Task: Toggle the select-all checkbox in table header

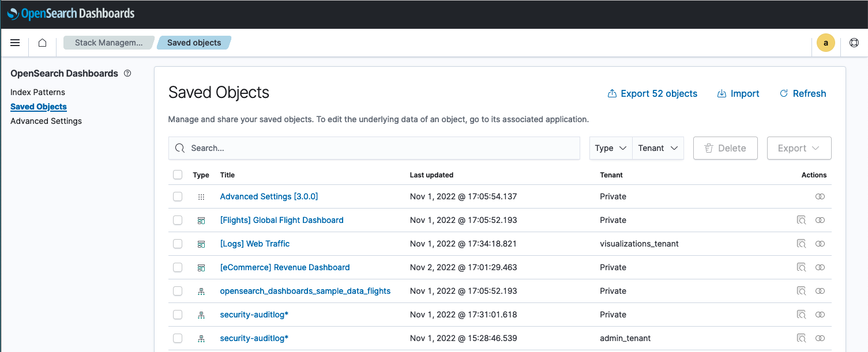Action: pyautogui.click(x=178, y=175)
